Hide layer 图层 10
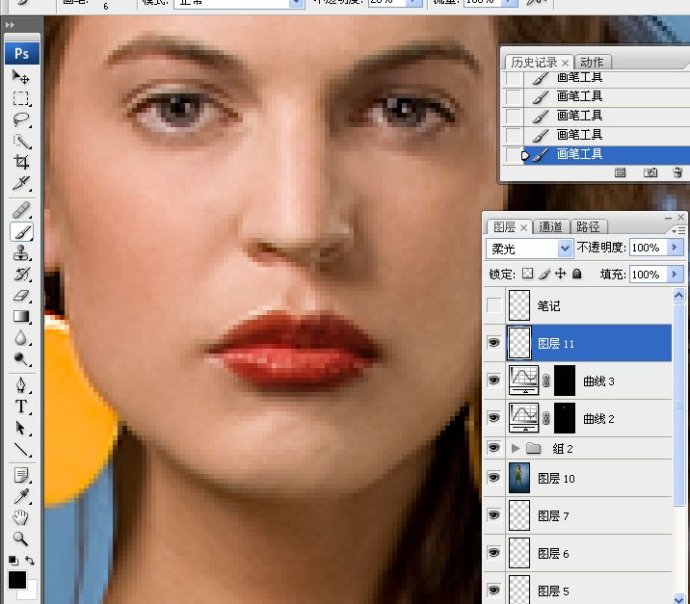690x604 pixels. point(494,478)
